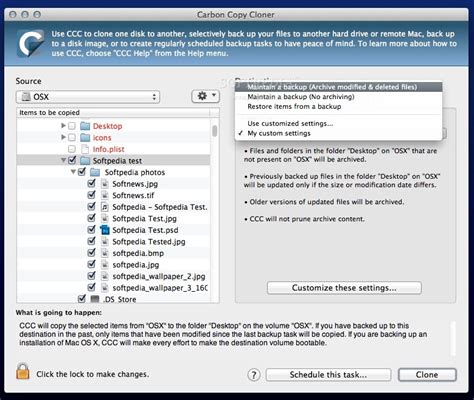474x400 pixels.
Task: Collapse the Softpedia photos folder
Action: pyautogui.click(x=73, y=172)
